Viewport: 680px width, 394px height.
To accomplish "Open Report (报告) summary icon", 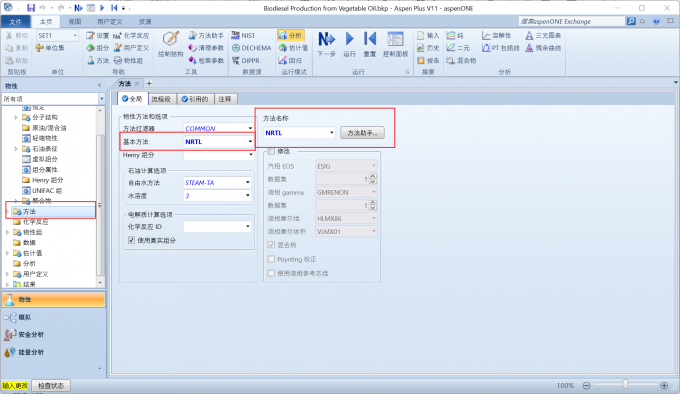I will pos(428,61).
